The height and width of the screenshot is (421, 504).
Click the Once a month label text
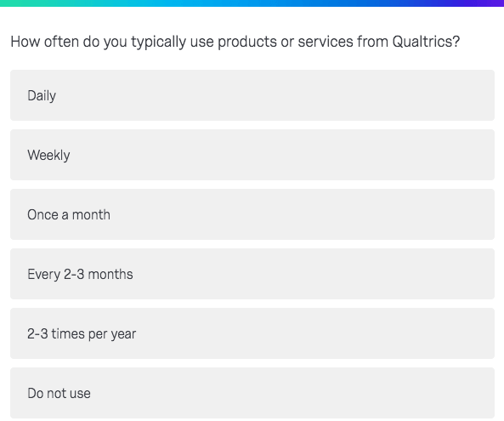[x=69, y=215]
